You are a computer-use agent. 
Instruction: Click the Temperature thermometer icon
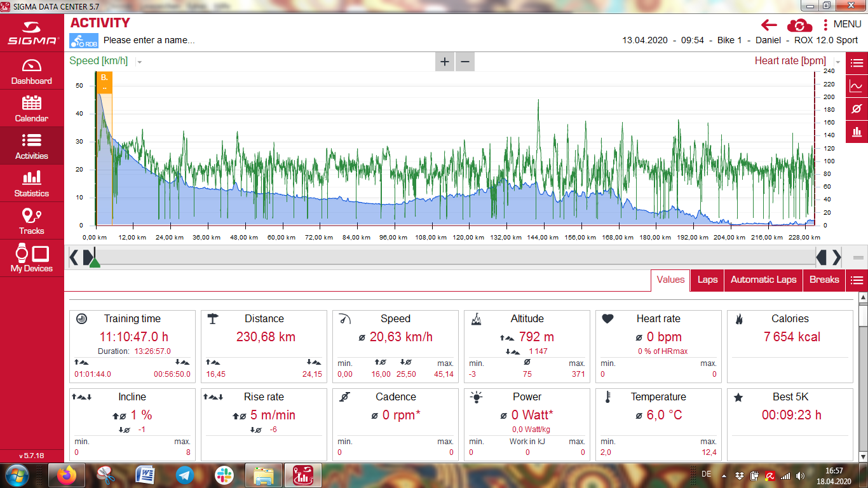pyautogui.click(x=607, y=397)
